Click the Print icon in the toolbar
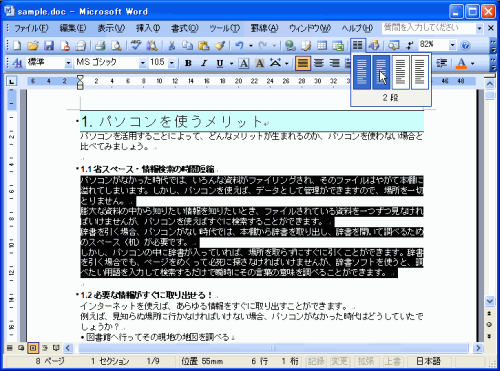500x371 pixels. point(100,45)
